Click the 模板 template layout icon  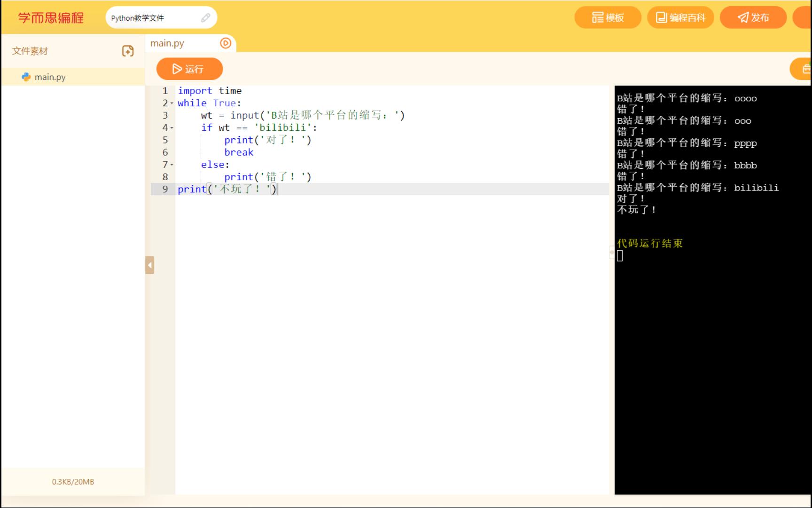click(x=597, y=17)
